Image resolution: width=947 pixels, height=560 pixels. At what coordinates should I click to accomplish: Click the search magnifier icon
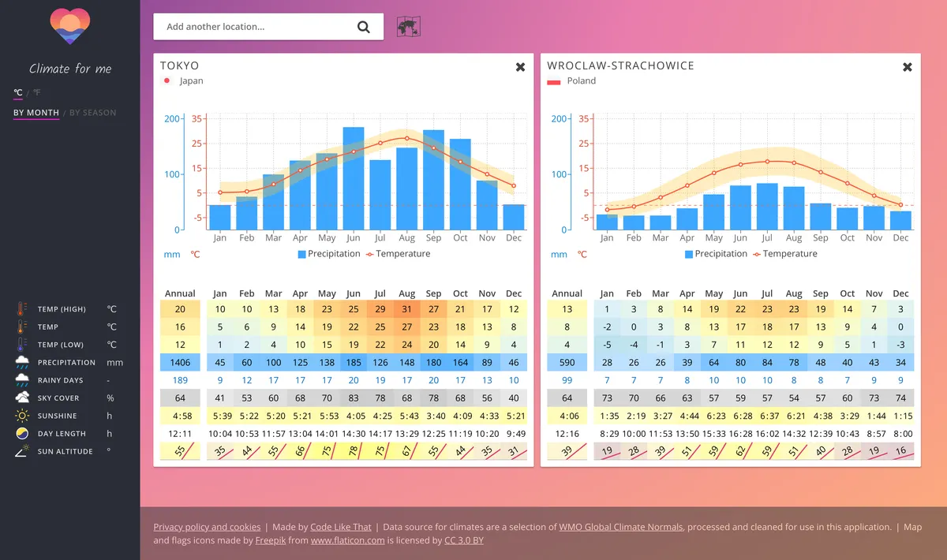tap(363, 26)
